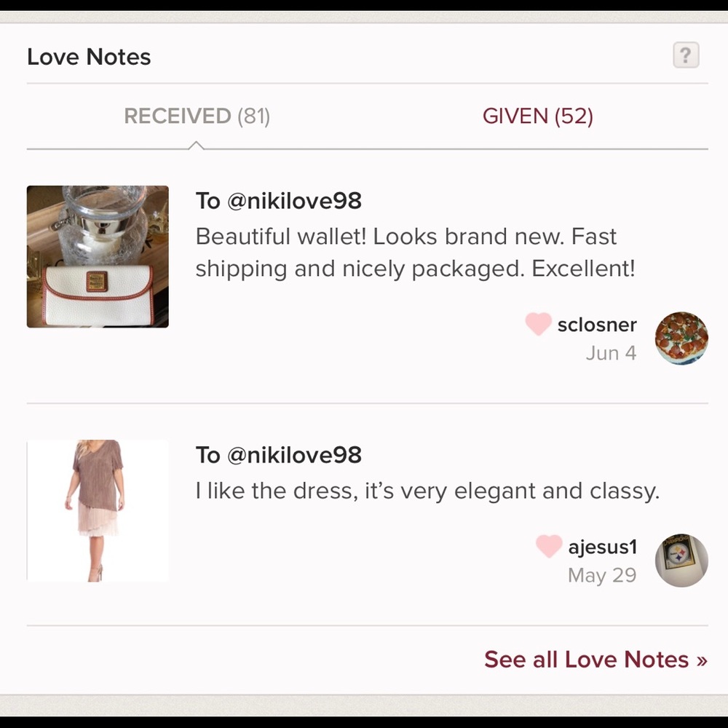The height and width of the screenshot is (728, 728).
Task: Tap the pink heart beside sclosner
Action: tap(538, 324)
